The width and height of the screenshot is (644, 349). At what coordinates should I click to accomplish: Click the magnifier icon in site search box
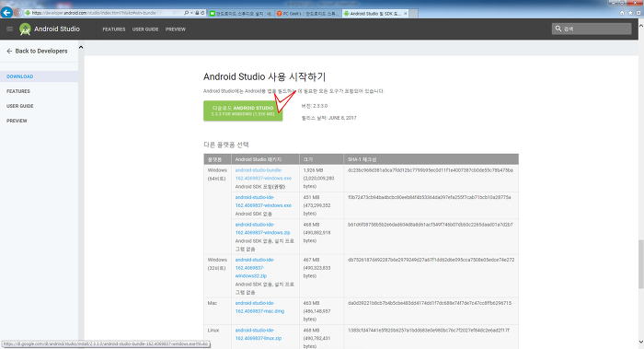558,29
